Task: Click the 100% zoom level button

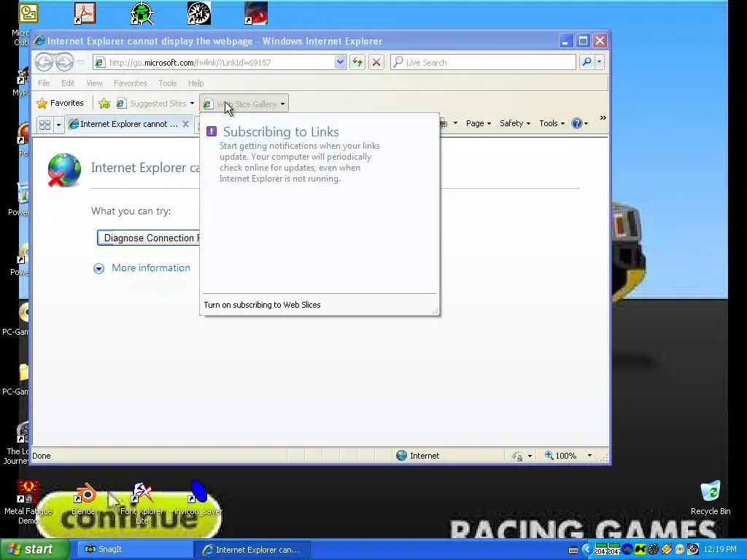Action: (561, 456)
